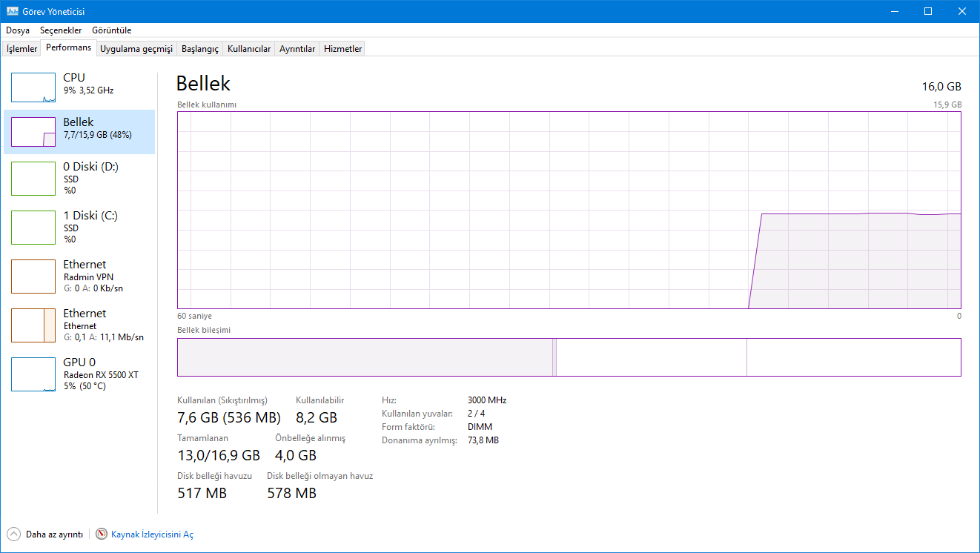Show the 0 Diski (D:) performance graph
The image size is (980, 553).
[x=79, y=178]
